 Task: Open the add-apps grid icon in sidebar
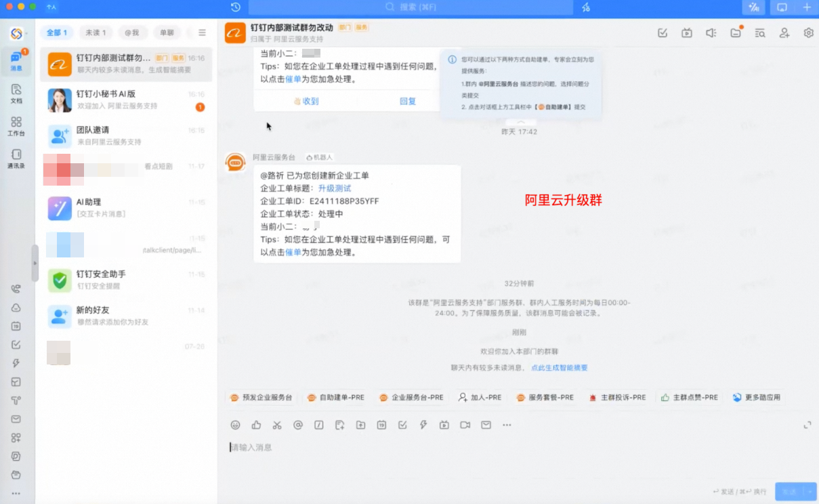click(x=16, y=438)
